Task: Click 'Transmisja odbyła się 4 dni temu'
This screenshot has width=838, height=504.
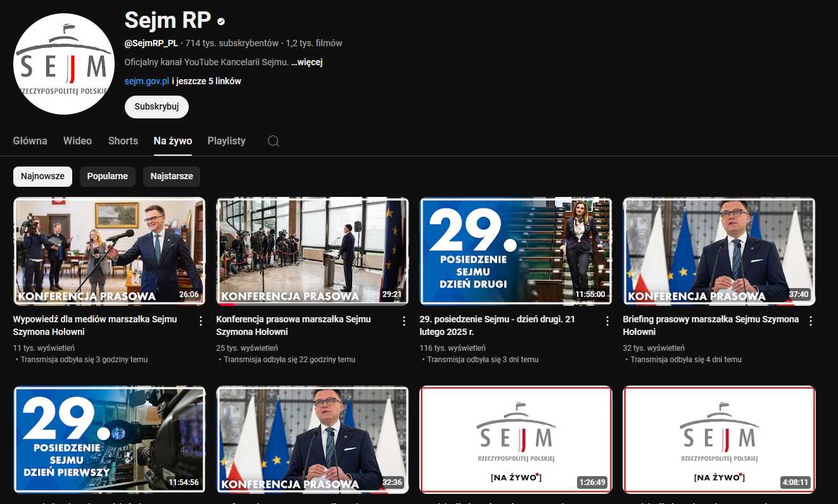Action: pyautogui.click(x=686, y=360)
